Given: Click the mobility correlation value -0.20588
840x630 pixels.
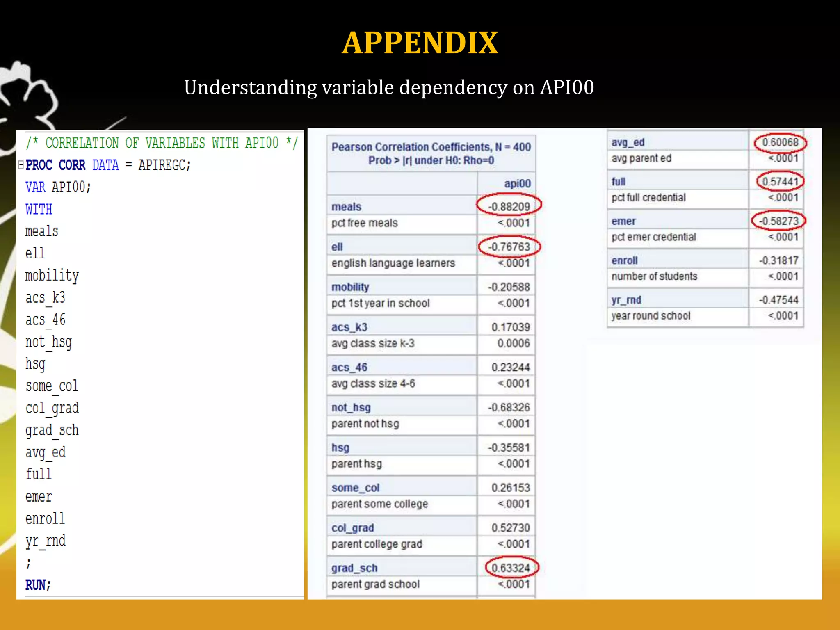Looking at the screenshot, I should point(509,287).
